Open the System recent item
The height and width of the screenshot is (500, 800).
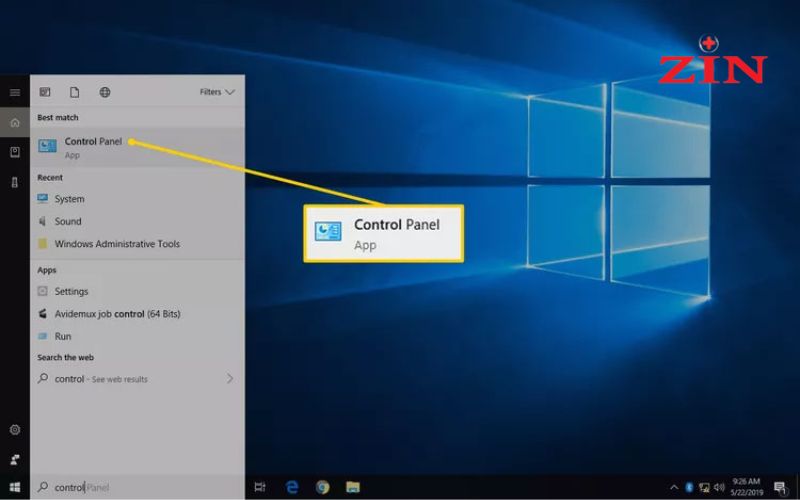[x=137, y=199]
